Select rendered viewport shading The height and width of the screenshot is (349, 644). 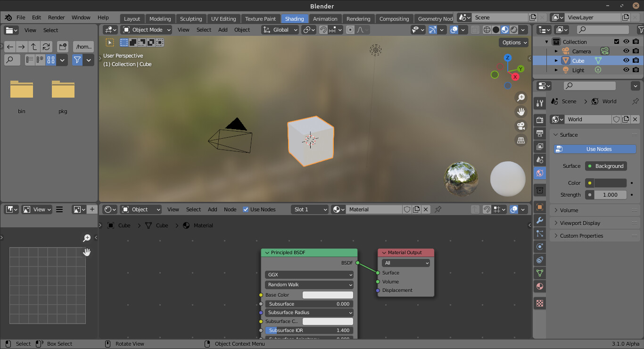tap(514, 30)
